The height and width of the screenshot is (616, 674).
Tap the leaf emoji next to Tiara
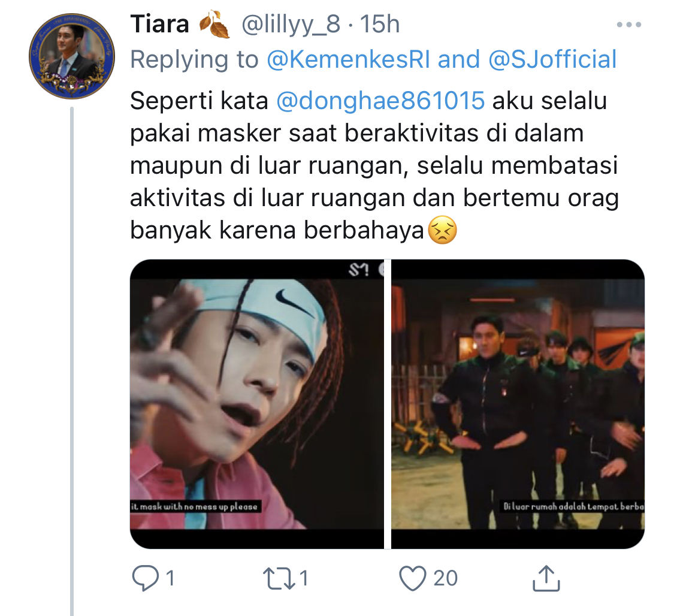click(x=214, y=25)
